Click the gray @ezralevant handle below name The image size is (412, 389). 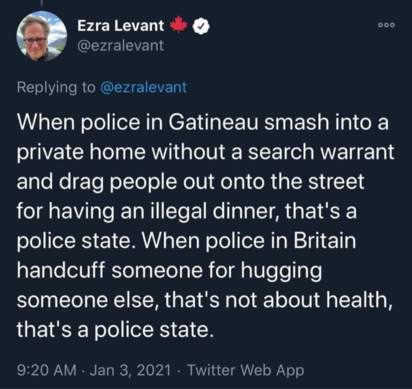(121, 45)
